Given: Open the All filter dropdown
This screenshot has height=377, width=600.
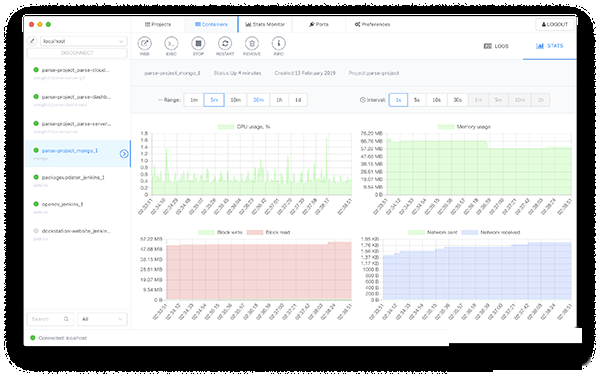Looking at the screenshot, I should [102, 319].
